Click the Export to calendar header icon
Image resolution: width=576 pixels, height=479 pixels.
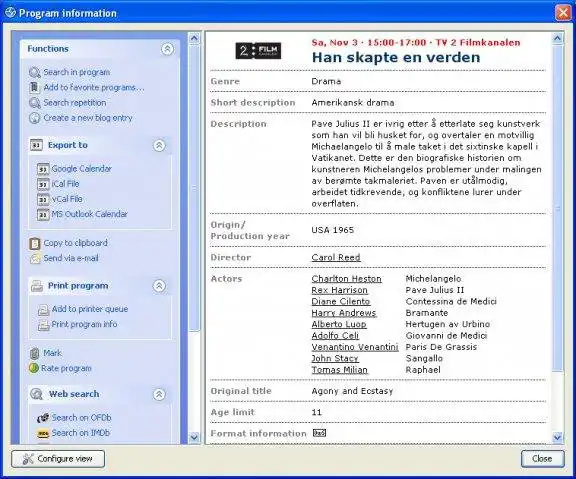[36, 145]
